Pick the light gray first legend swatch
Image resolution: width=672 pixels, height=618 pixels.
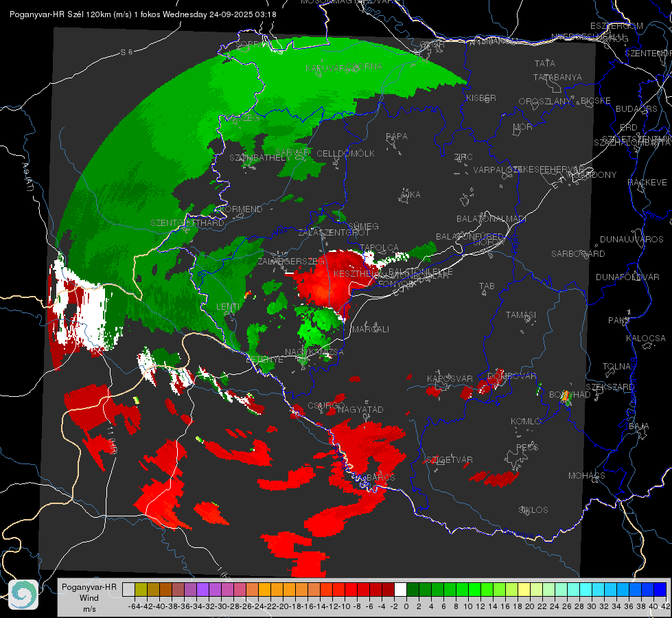(128, 589)
